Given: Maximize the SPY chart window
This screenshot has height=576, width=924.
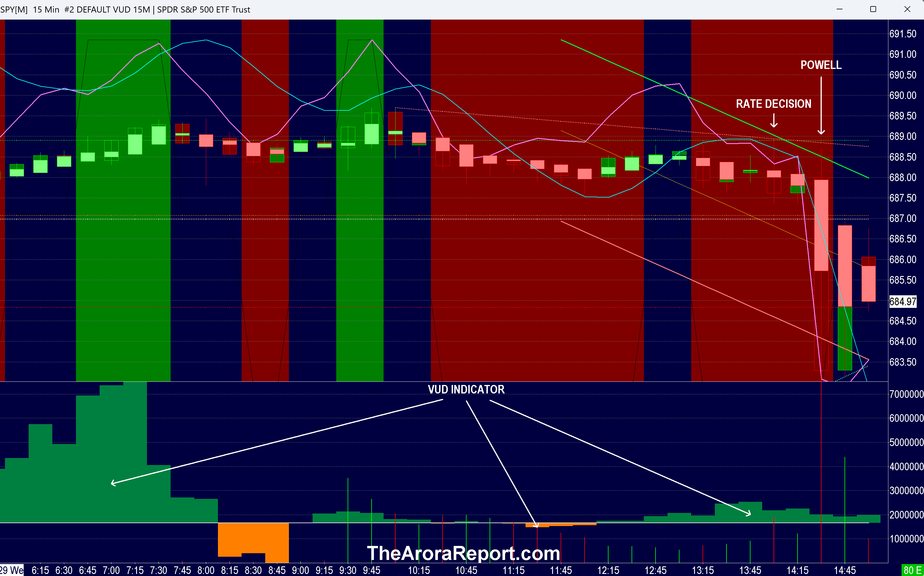Looking at the screenshot, I should pyautogui.click(x=873, y=9).
